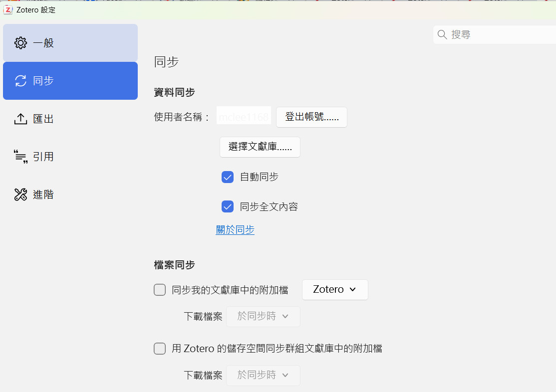This screenshot has height=392, width=556.
Task: Click the magnifier icon in search box
Action: pyautogui.click(x=442, y=34)
